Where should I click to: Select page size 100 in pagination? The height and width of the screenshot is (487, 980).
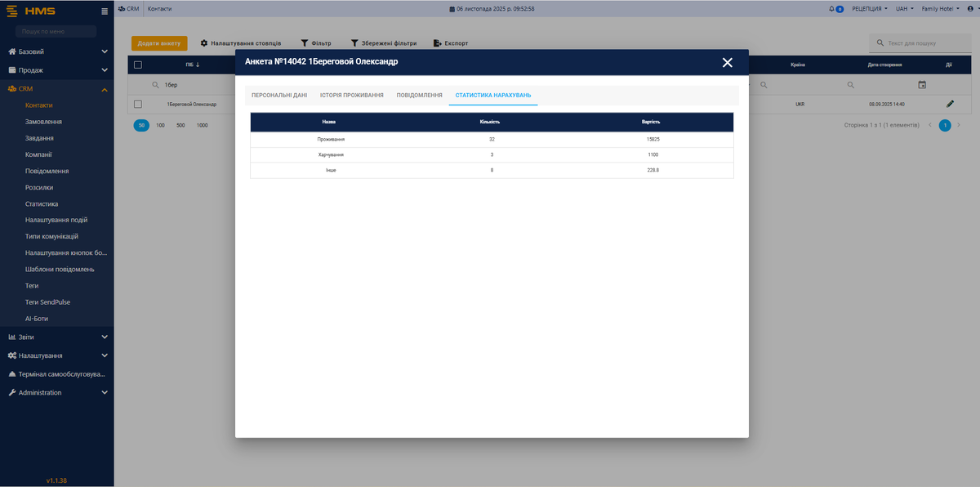161,125
